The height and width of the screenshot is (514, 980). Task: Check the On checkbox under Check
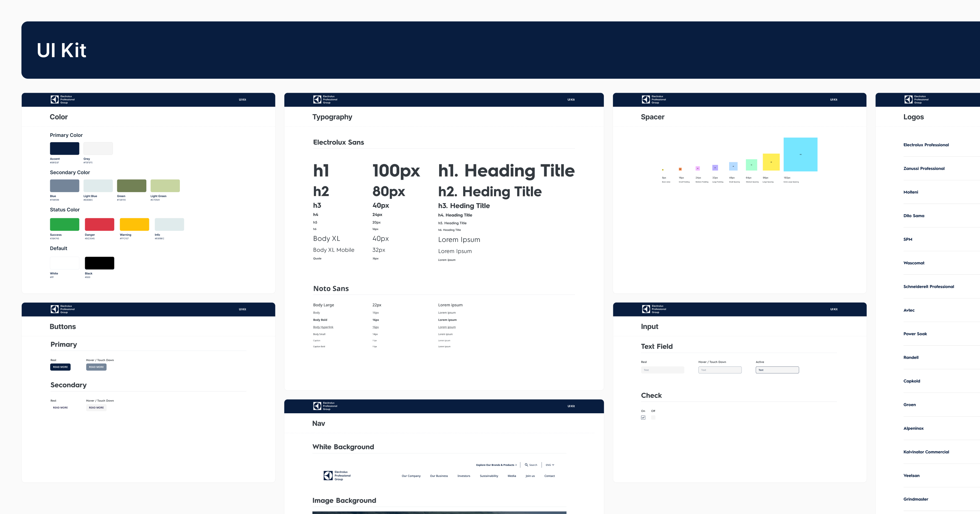(643, 417)
